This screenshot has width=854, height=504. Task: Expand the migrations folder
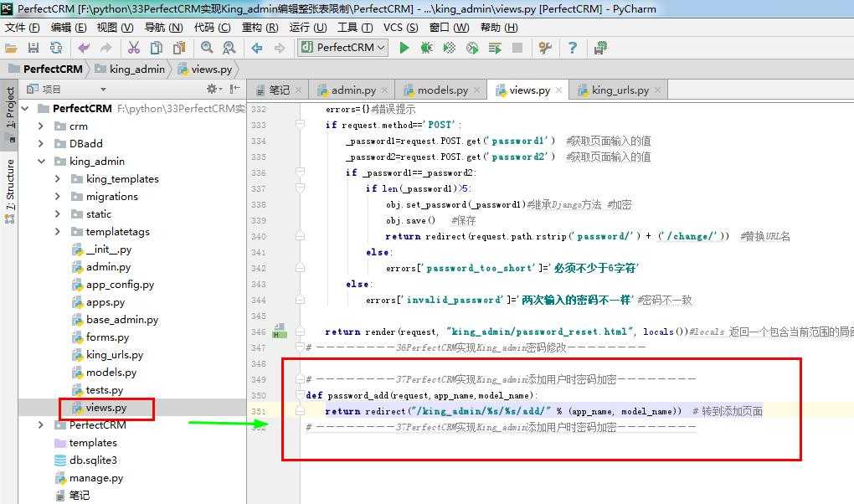click(x=57, y=196)
